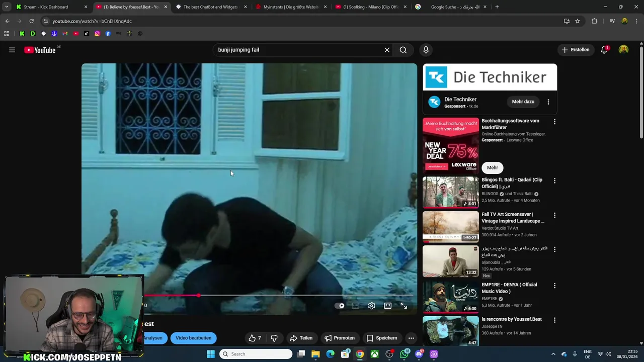The image size is (644, 362).
Task: Click the Teilen share button
Action: (x=301, y=338)
